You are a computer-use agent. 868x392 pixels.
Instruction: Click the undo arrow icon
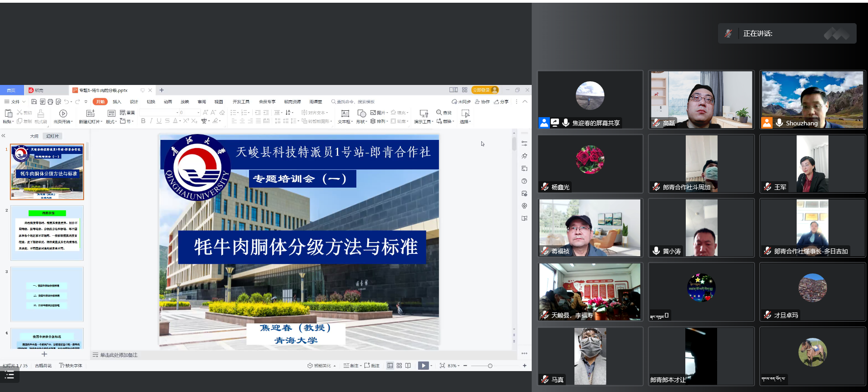[66, 102]
